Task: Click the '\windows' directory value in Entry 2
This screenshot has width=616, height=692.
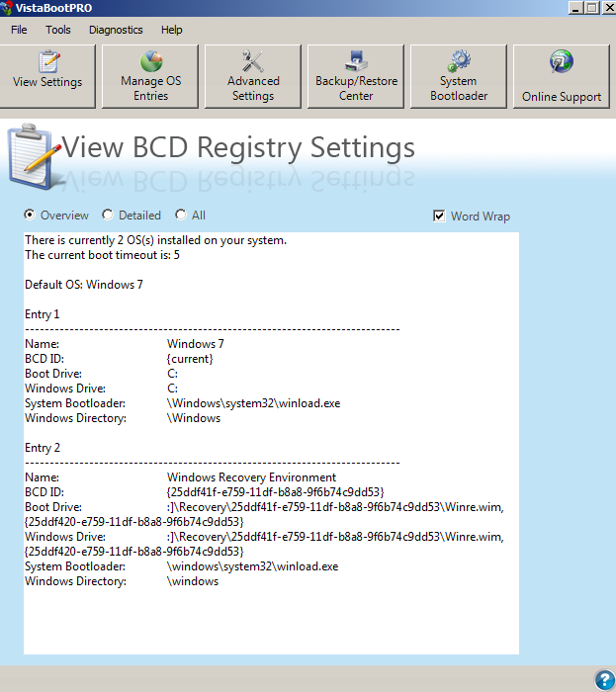Action: (193, 581)
